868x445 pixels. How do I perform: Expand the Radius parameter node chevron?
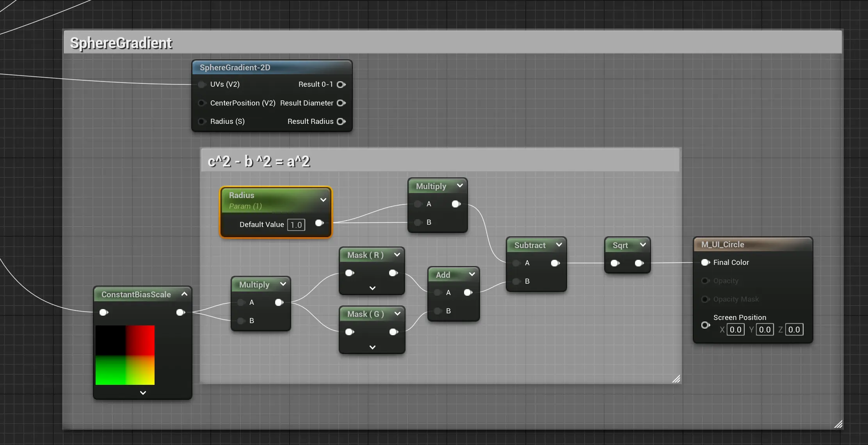[323, 200]
